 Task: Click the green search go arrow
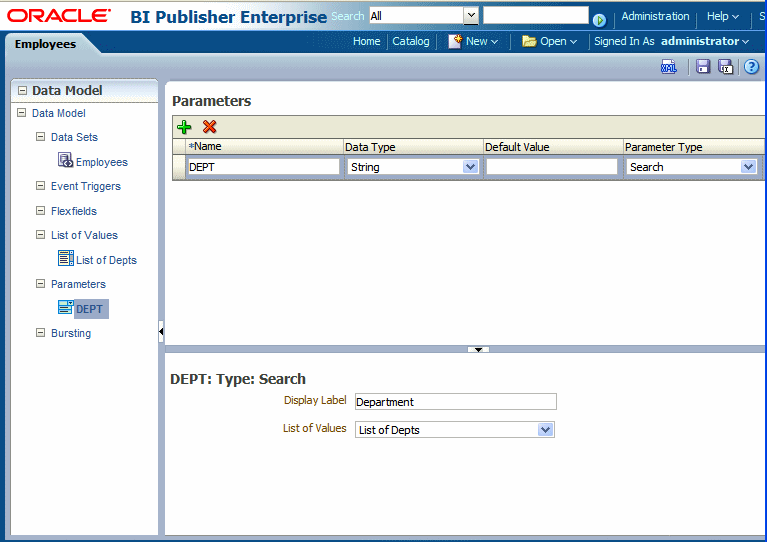(x=599, y=20)
